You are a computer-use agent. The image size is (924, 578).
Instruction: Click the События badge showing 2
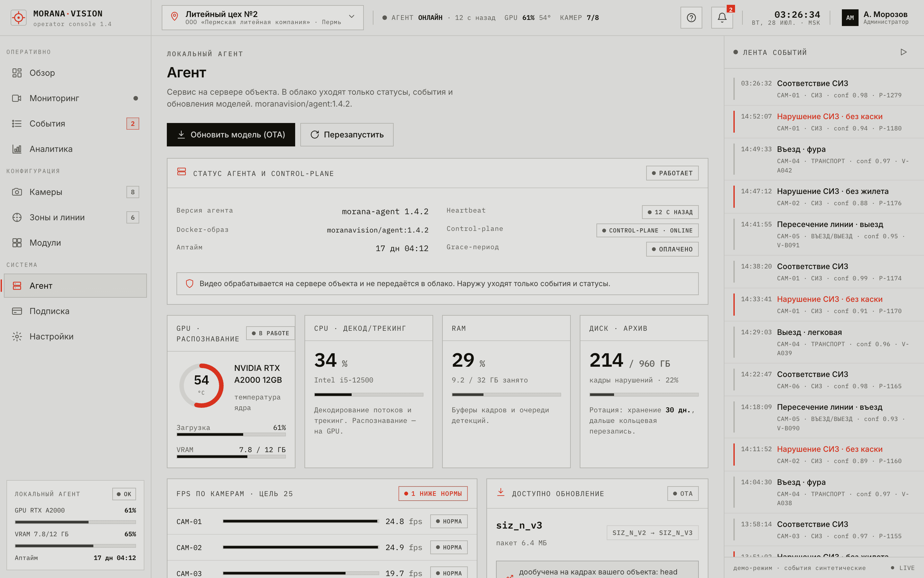[x=133, y=124]
